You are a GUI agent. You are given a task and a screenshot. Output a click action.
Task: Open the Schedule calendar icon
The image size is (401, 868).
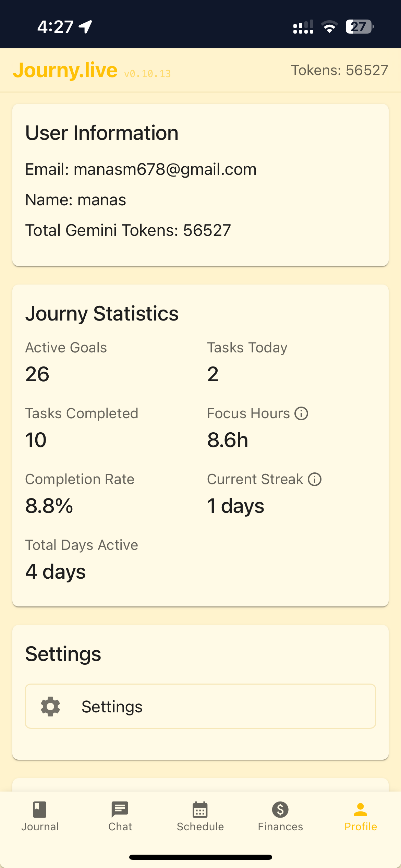[x=200, y=810]
